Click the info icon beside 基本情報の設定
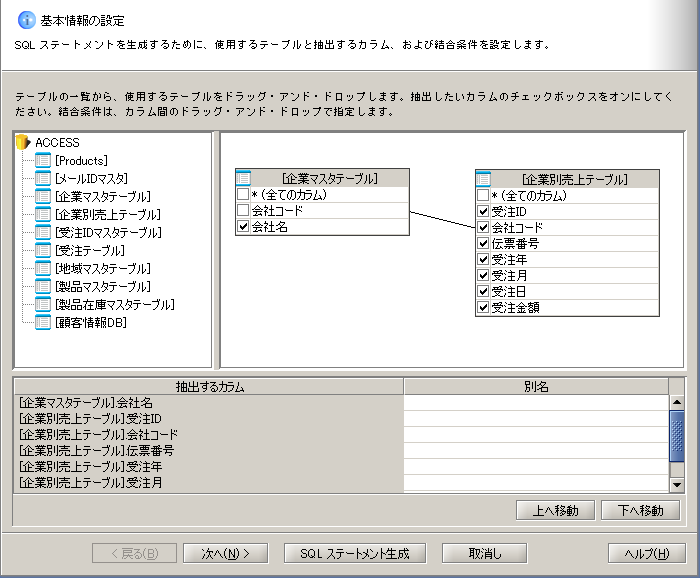The width and height of the screenshot is (700, 578). (27, 21)
